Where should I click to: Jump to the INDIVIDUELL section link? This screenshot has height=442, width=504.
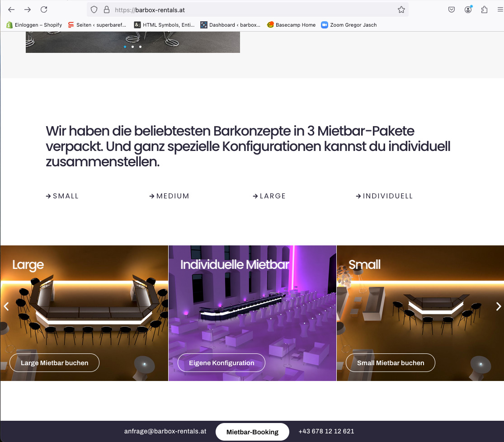point(384,196)
